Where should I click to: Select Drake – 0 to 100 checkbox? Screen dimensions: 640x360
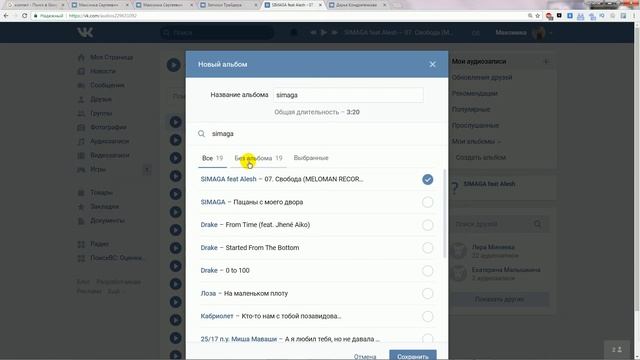[x=427, y=271]
